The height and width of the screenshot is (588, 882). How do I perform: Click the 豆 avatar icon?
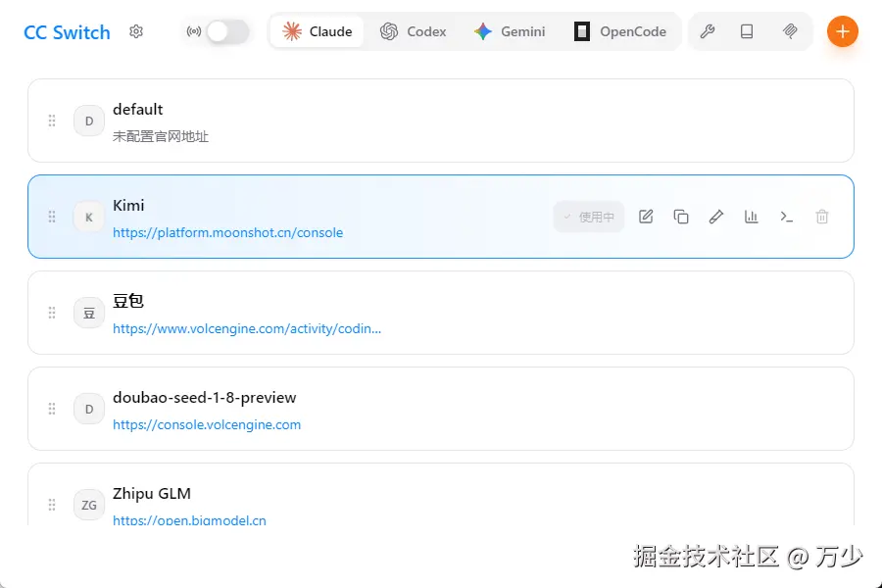(x=89, y=313)
